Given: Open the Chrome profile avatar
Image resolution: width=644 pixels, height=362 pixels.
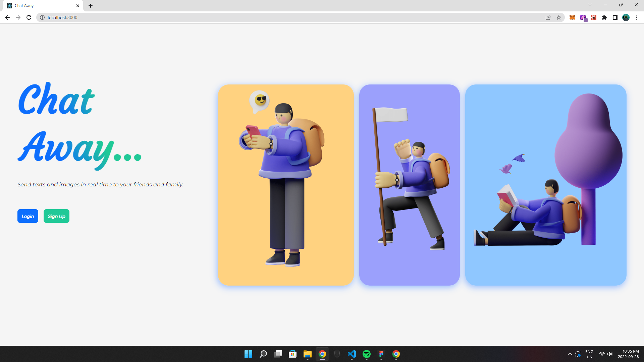Looking at the screenshot, I should pyautogui.click(x=626, y=17).
